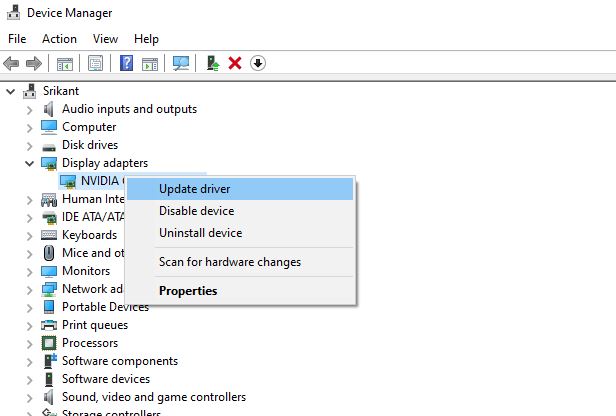Click the Back arrow toolbar icon
616x416 pixels.
12,63
